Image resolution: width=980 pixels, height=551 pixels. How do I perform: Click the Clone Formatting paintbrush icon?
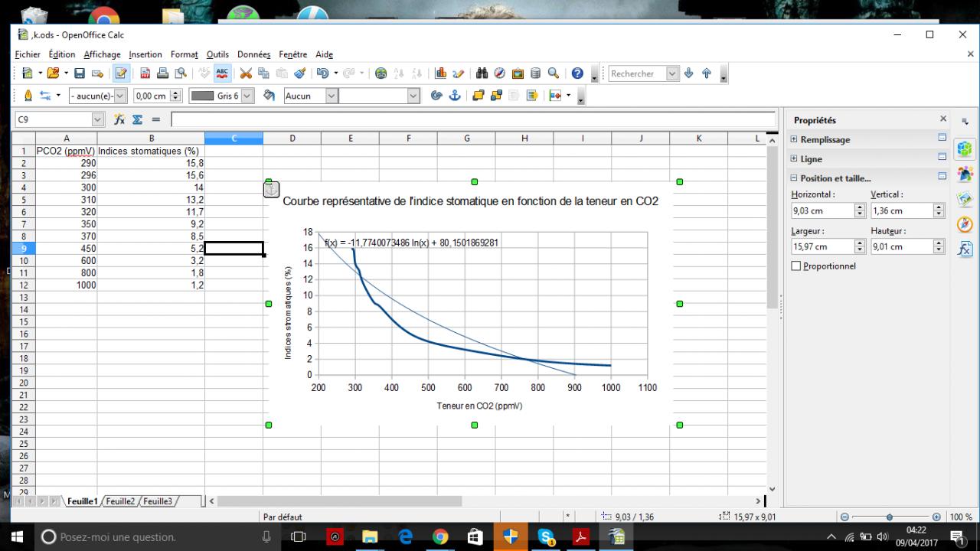[300, 73]
